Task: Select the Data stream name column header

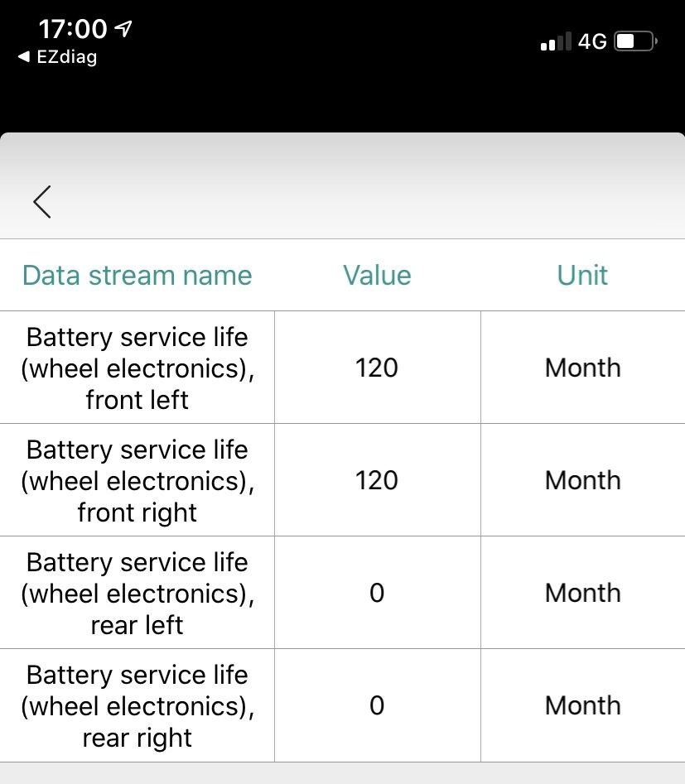Action: click(x=137, y=275)
